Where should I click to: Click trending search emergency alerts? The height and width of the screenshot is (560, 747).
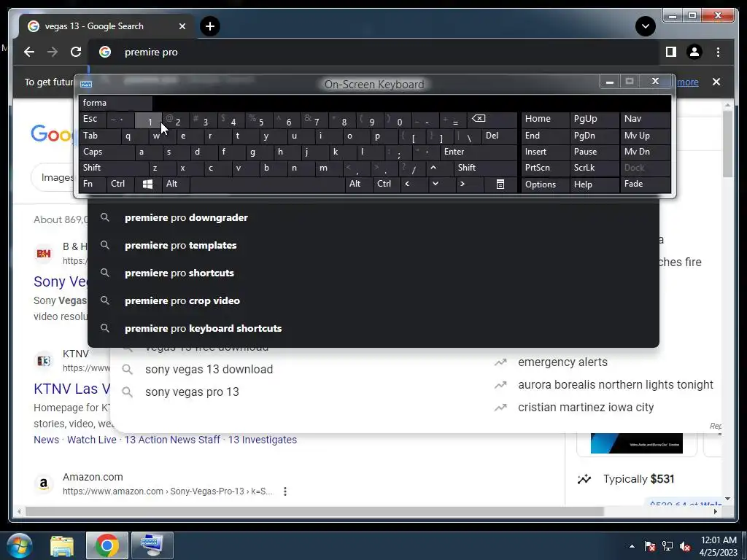(x=562, y=362)
